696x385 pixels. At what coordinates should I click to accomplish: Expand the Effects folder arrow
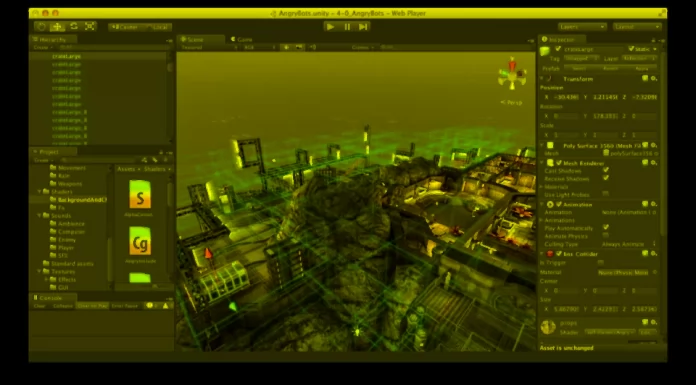coord(46,280)
